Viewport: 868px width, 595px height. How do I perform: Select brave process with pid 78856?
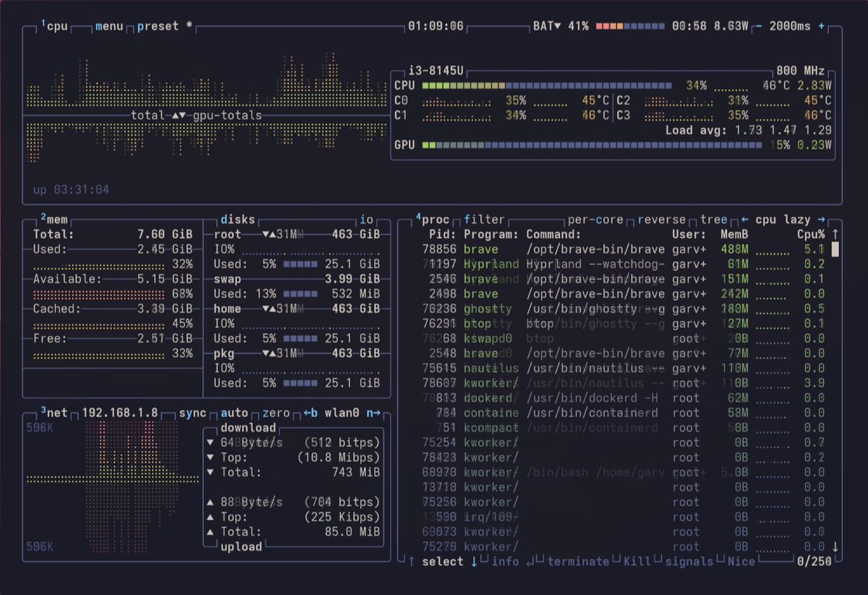[624, 249]
